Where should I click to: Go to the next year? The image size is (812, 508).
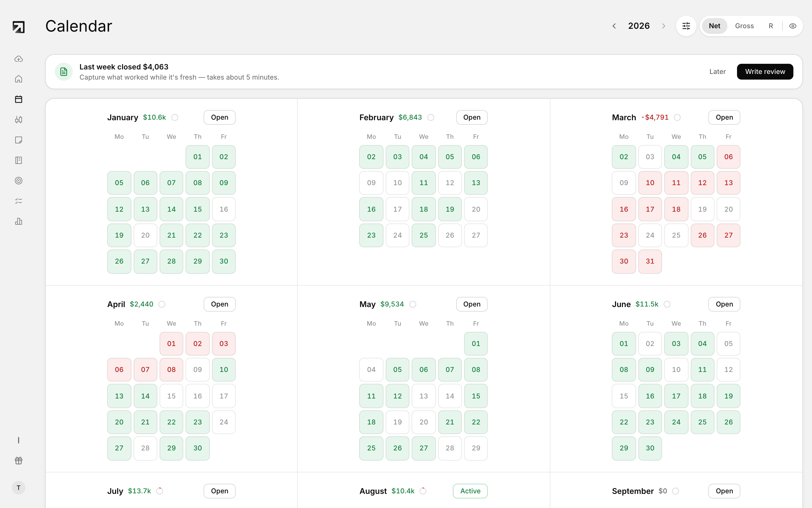663,26
